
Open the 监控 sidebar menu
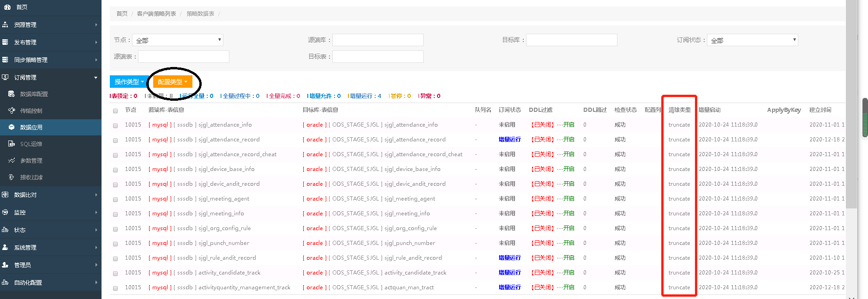pyautogui.click(x=50, y=212)
